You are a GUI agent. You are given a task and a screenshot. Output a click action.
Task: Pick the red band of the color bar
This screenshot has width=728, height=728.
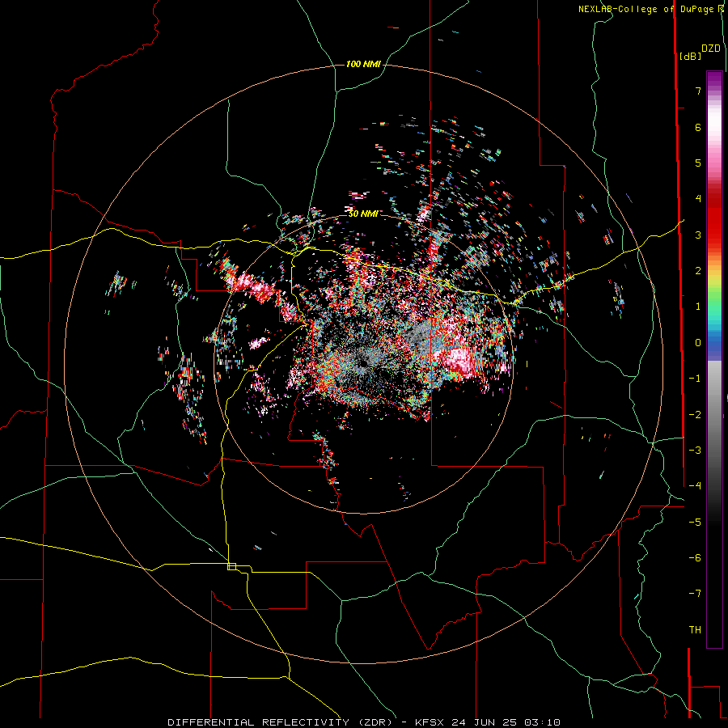tap(714, 223)
